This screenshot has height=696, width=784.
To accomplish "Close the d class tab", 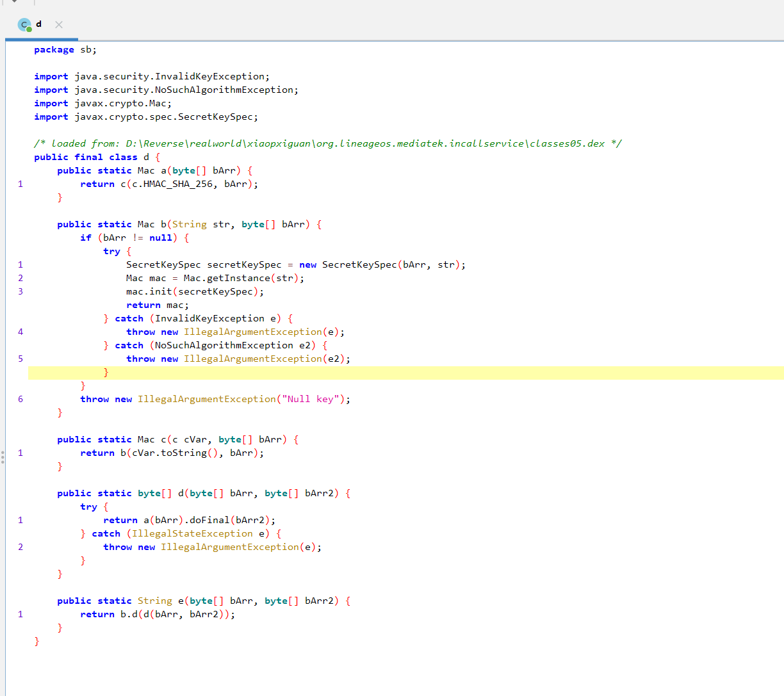I will 59,24.
